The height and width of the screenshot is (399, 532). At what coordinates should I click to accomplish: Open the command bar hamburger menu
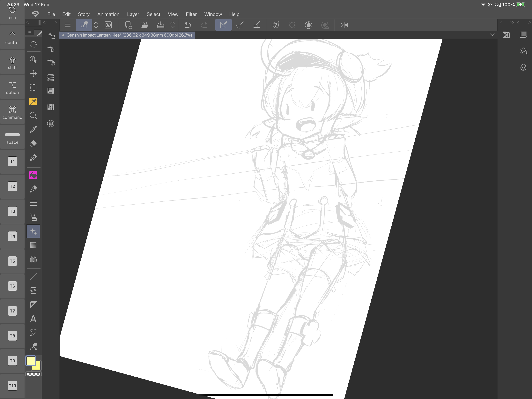[x=68, y=25]
